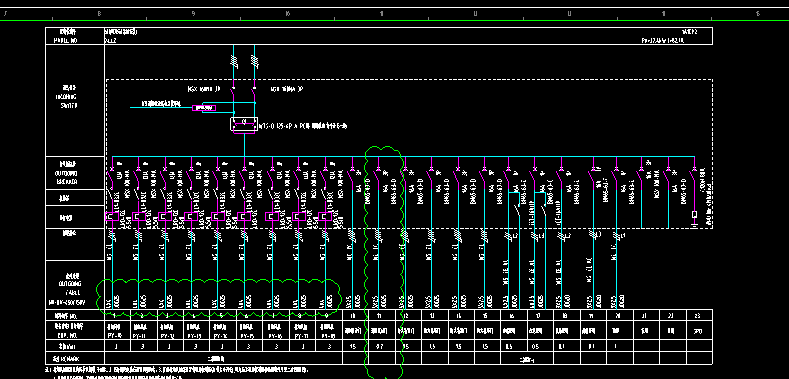Click the magenta contactor box on circuit 9
The image size is (789, 379).
click(x=325, y=217)
